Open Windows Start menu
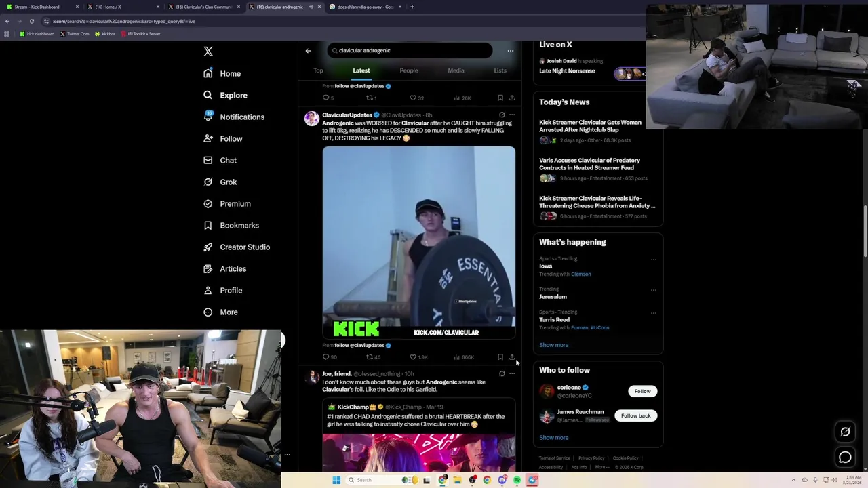868x488 pixels. coord(336,480)
